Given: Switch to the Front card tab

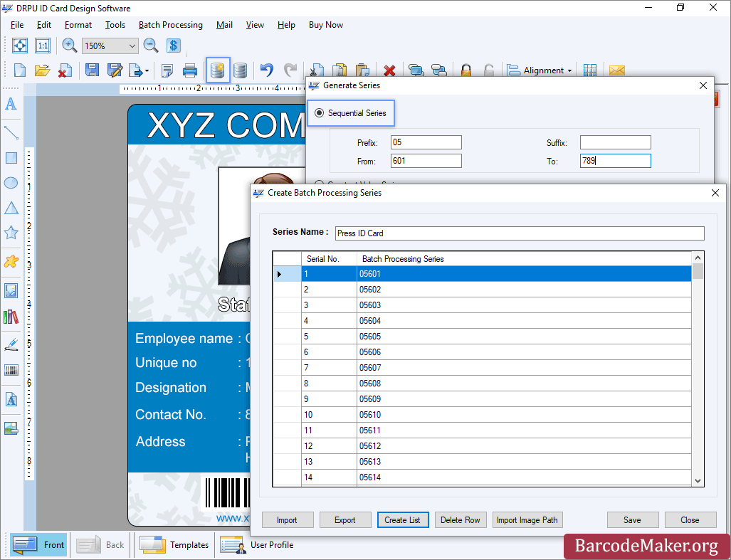Looking at the screenshot, I should point(39,544).
